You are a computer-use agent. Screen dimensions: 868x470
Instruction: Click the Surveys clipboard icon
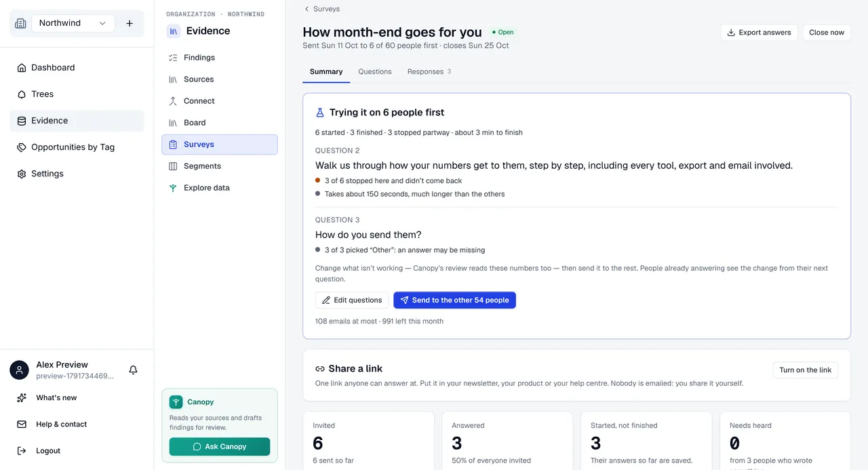(173, 144)
